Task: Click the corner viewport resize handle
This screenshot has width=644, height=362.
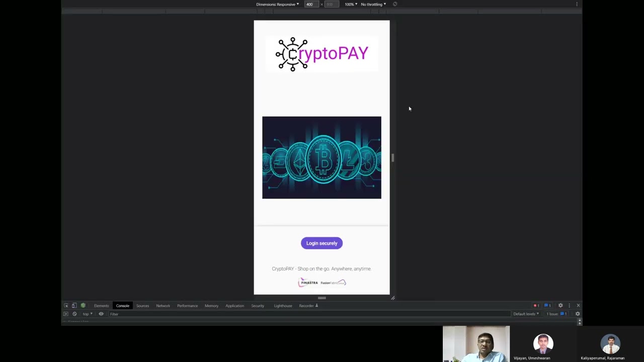Action: point(393,298)
